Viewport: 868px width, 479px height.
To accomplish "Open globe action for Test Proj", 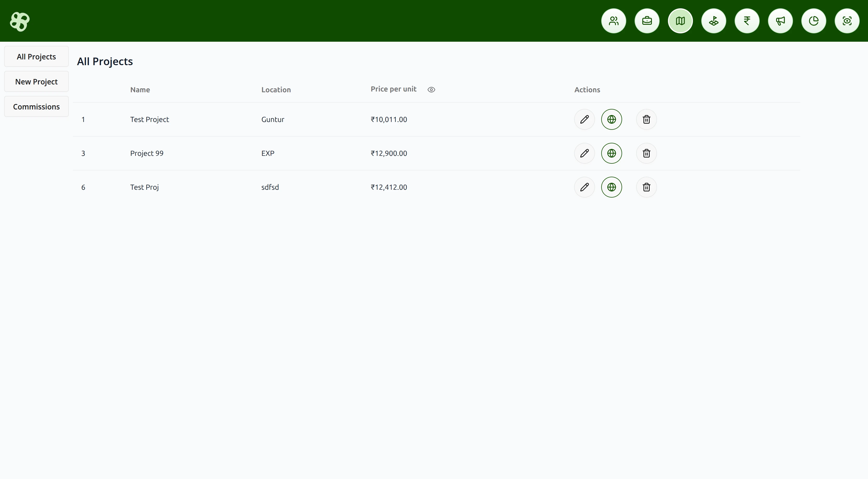I will (x=612, y=187).
